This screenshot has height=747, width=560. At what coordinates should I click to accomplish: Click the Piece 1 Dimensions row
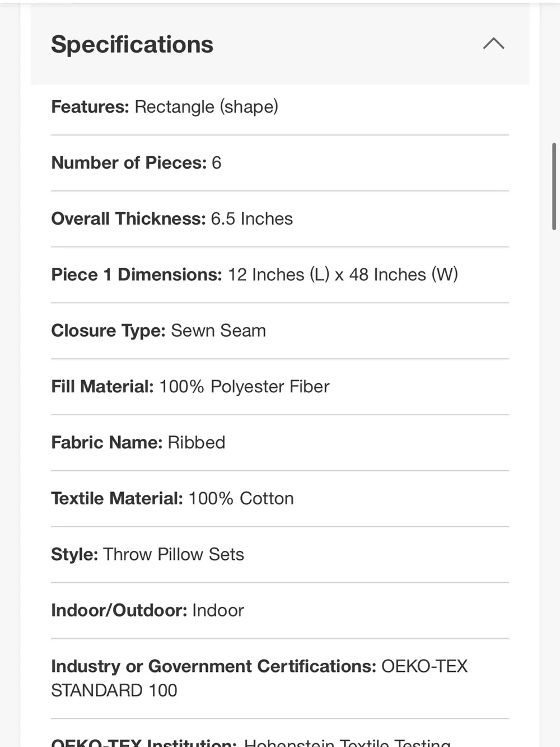[280, 275]
